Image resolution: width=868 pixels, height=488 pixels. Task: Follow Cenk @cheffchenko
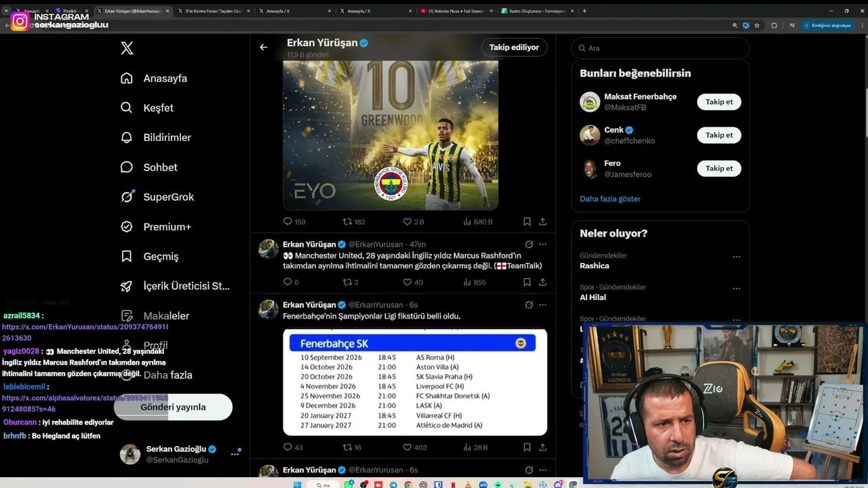pos(719,135)
